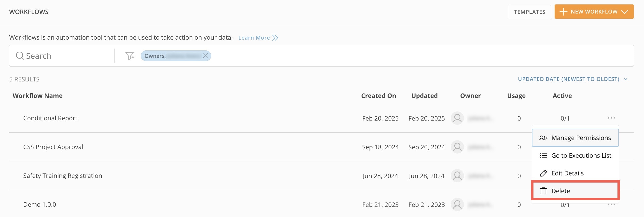Select Manage Permissions from context menu

tap(575, 138)
